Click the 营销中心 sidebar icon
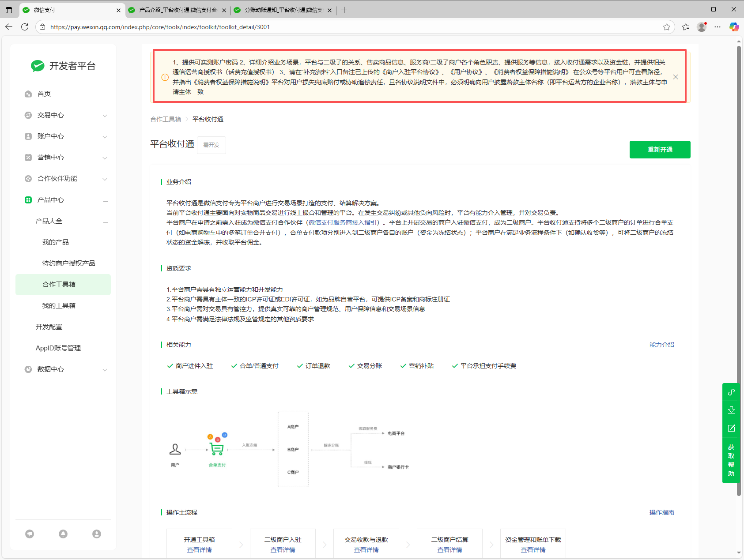This screenshot has width=744, height=560. point(28,158)
